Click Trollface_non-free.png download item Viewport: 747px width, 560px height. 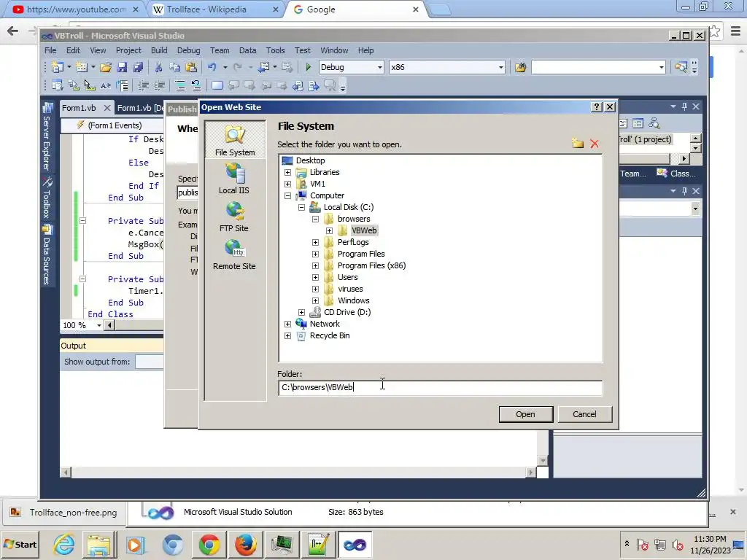coord(64,513)
